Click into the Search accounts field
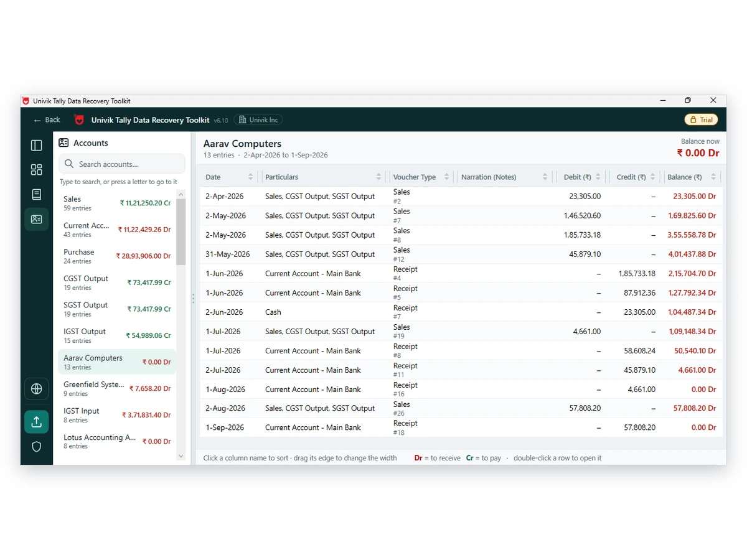Screen dimensions: 747x560 click(x=122, y=164)
